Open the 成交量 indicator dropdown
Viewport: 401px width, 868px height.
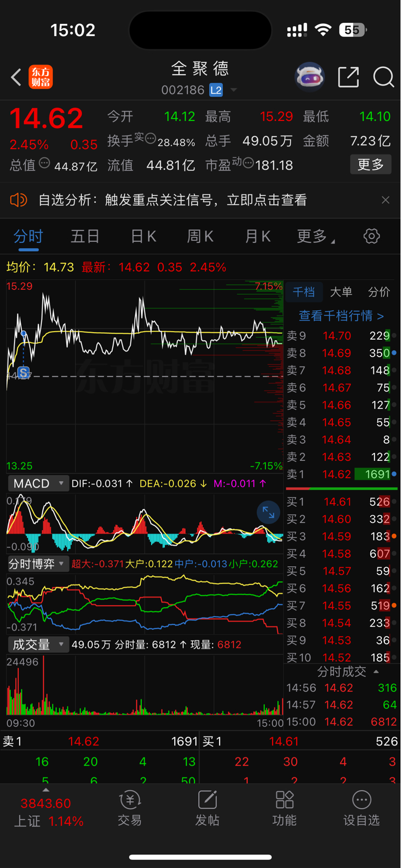pos(38,644)
